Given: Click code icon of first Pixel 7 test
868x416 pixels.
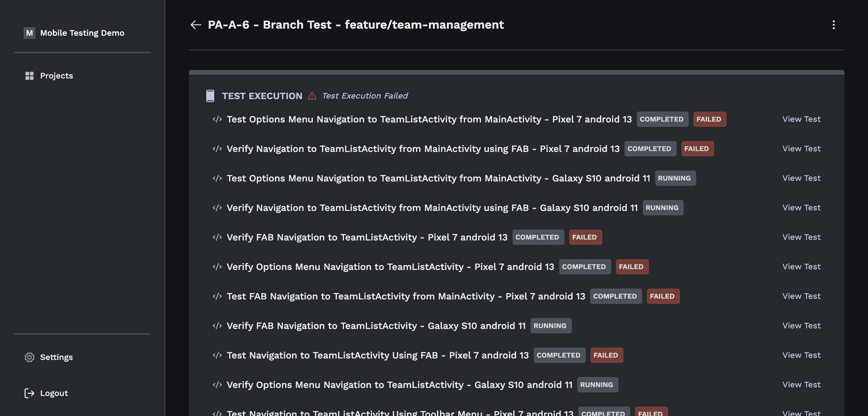Looking at the screenshot, I should point(217,119).
